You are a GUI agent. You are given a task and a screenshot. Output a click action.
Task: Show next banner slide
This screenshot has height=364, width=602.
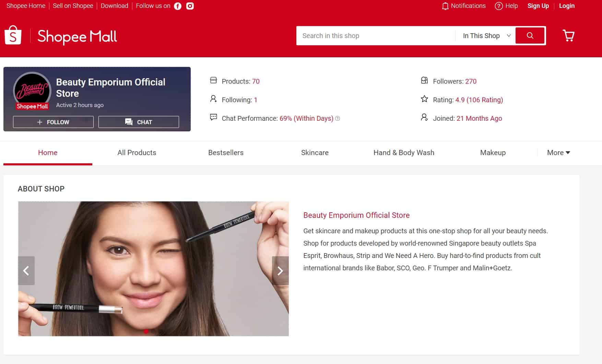point(280,271)
